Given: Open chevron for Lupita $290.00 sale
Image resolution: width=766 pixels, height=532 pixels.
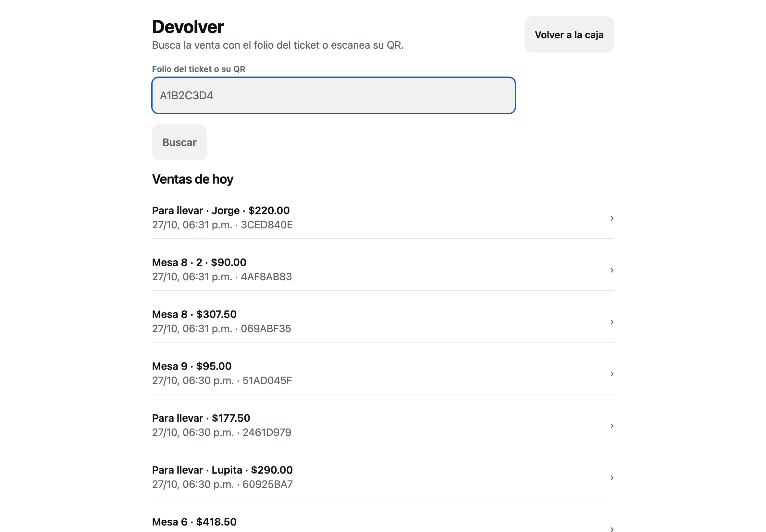Looking at the screenshot, I should point(611,478).
